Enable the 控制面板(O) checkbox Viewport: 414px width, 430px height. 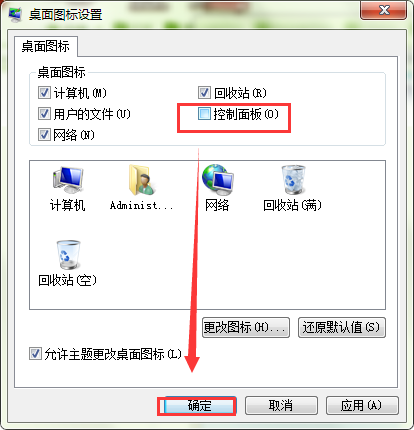[x=204, y=114]
